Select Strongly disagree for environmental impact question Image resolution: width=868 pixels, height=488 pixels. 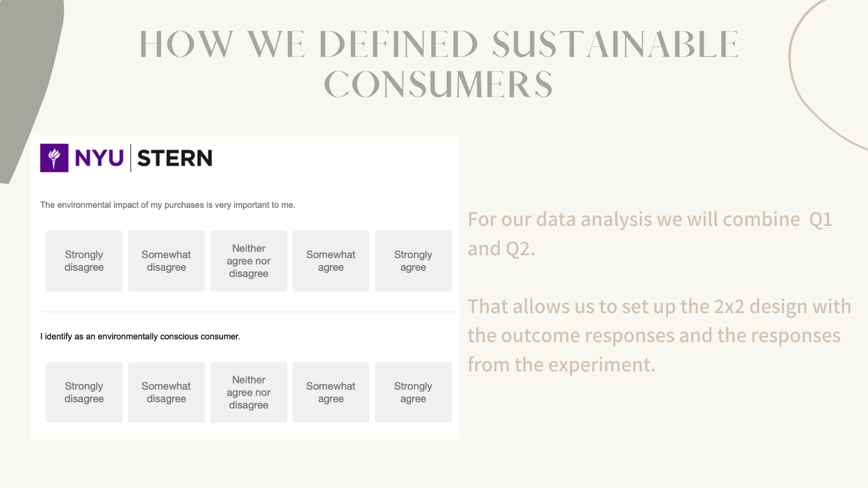pyautogui.click(x=84, y=261)
